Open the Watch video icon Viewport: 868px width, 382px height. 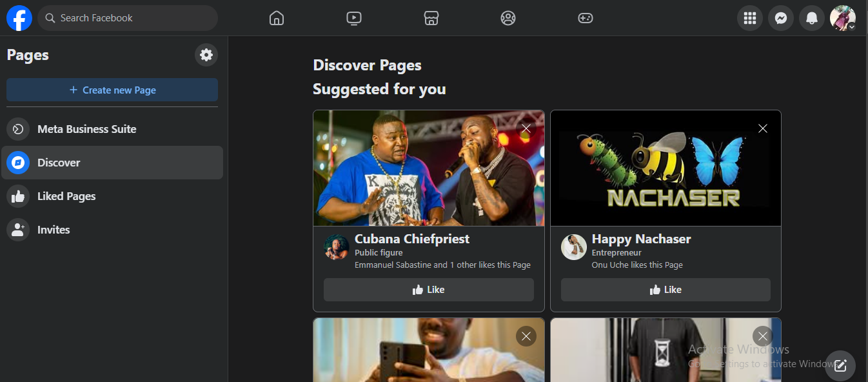click(x=353, y=18)
